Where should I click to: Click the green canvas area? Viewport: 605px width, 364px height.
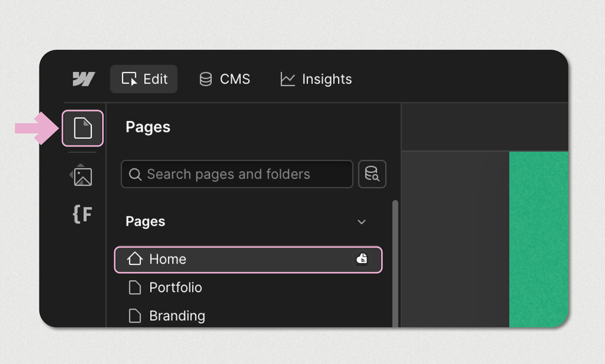pos(538,239)
